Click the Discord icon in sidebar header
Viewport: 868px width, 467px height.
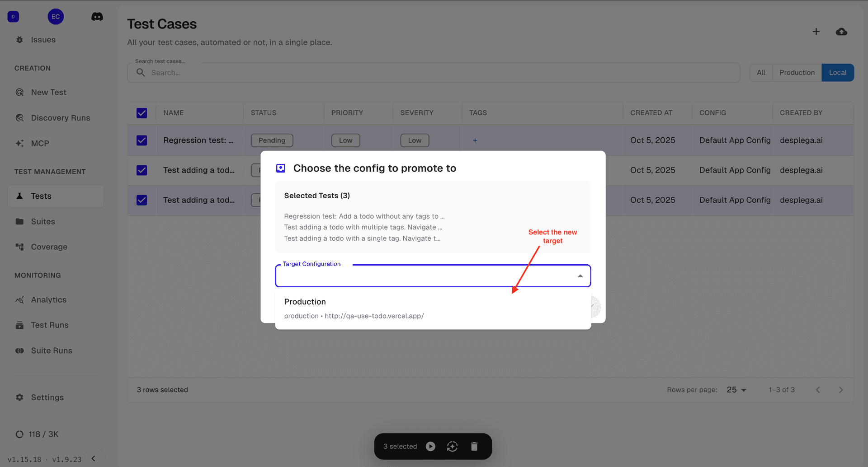[x=97, y=17]
